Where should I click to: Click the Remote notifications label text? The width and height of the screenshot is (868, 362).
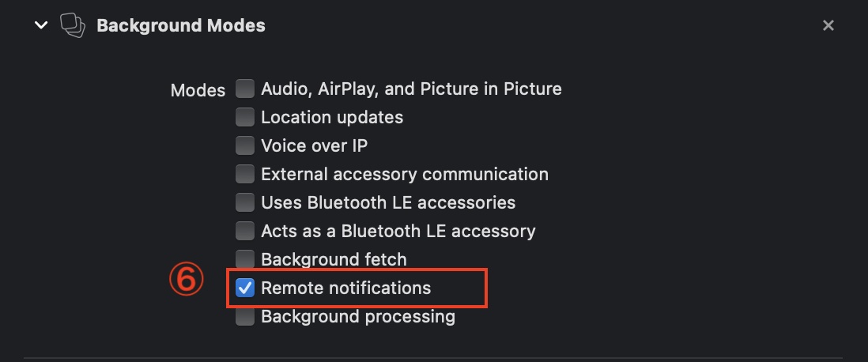click(x=345, y=288)
